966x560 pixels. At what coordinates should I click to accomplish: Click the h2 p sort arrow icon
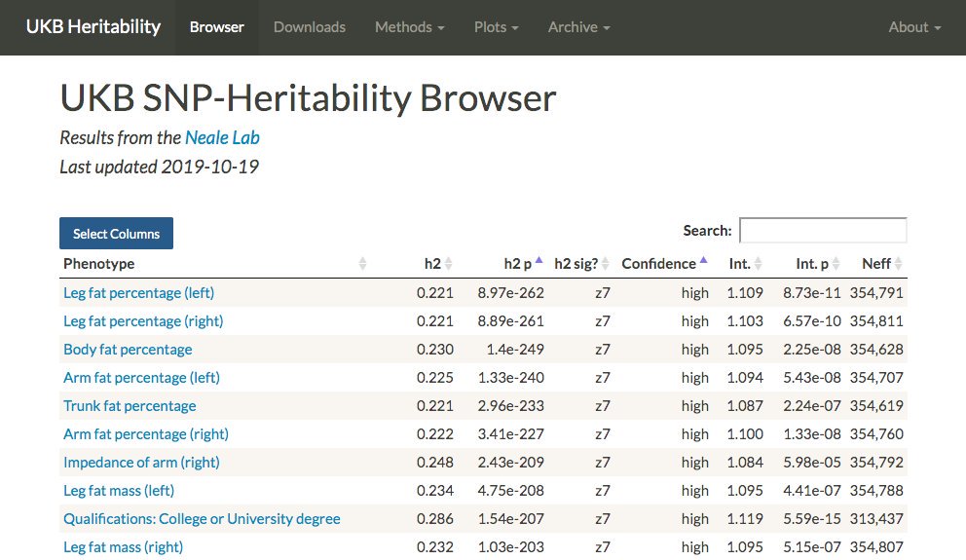click(x=539, y=263)
